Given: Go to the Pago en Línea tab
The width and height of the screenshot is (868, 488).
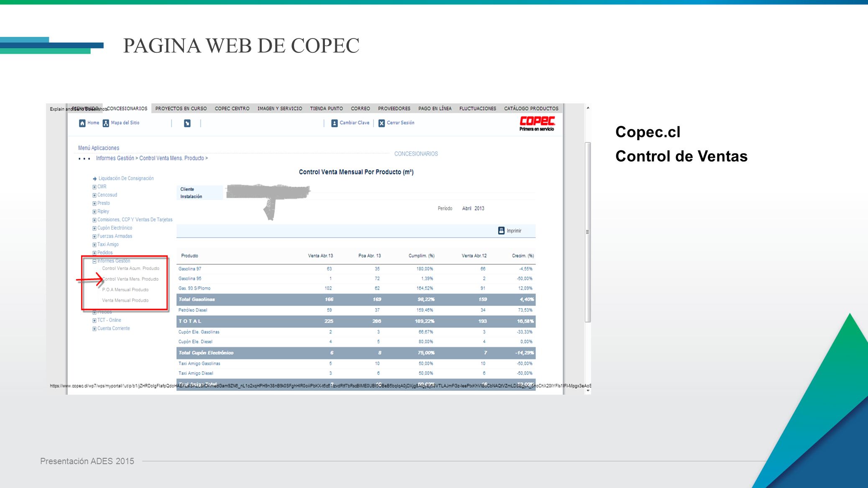Looking at the screenshot, I should (435, 108).
